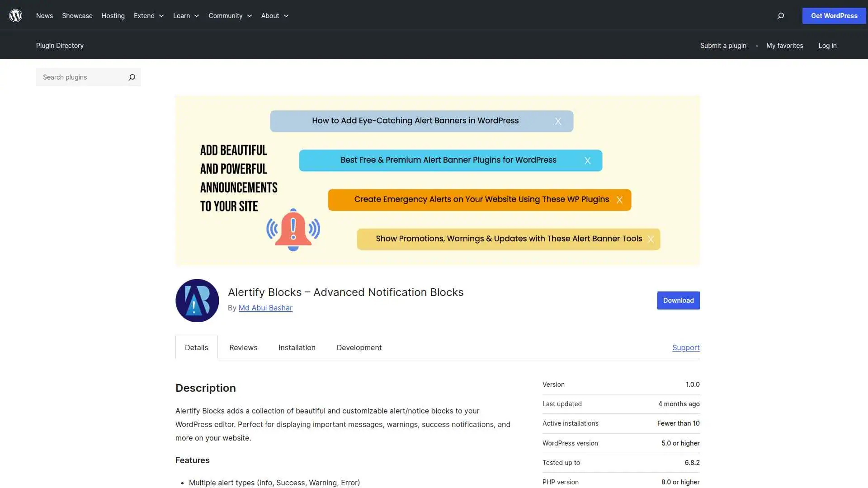Click the magnifier inside the plugin search box

pyautogui.click(x=132, y=77)
